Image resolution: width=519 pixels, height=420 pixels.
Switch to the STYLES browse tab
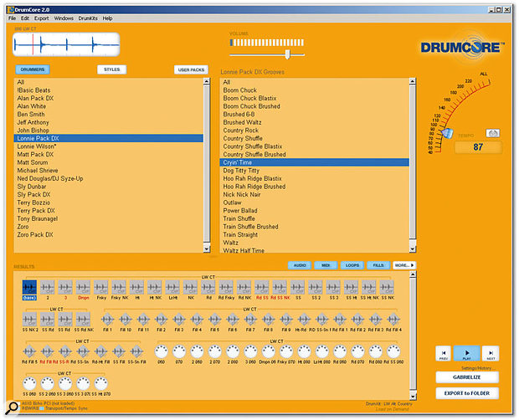[x=111, y=69]
